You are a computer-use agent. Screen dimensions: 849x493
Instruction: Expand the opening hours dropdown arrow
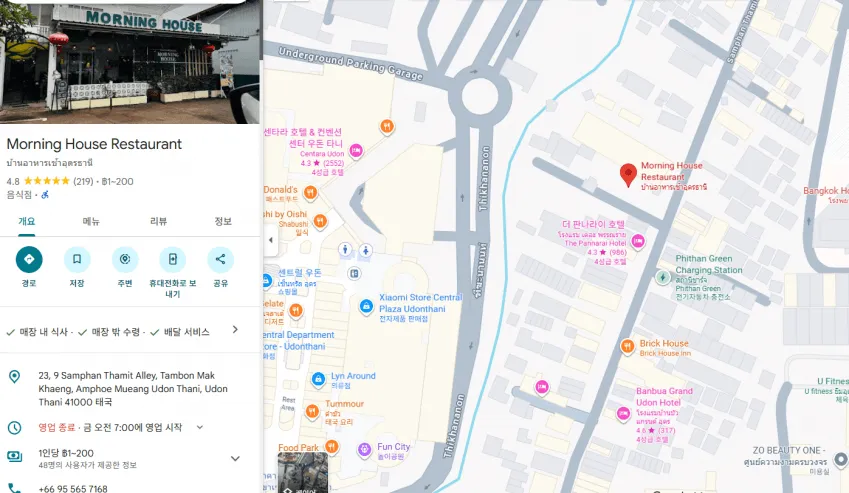coord(200,427)
